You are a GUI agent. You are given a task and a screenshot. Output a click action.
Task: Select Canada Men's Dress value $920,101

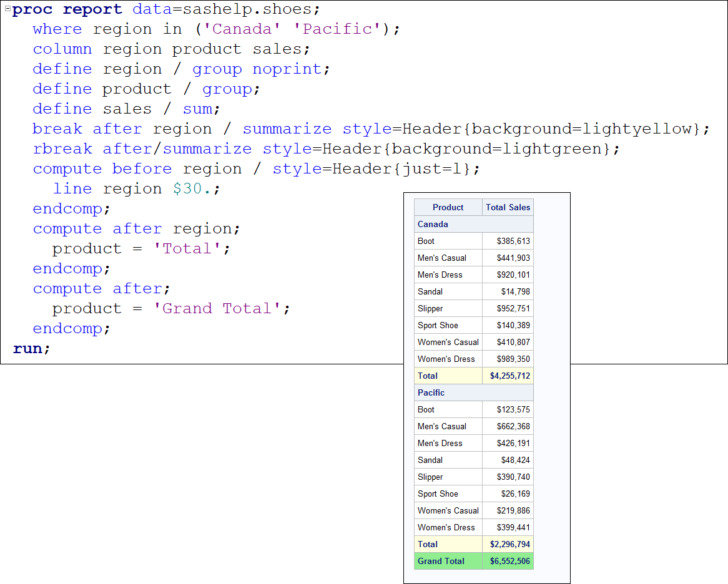click(x=508, y=275)
